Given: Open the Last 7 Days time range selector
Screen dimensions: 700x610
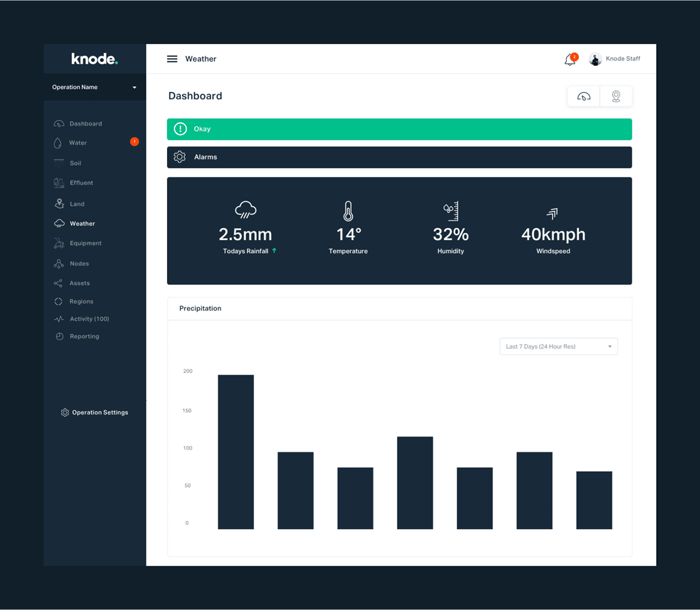Looking at the screenshot, I should click(558, 346).
